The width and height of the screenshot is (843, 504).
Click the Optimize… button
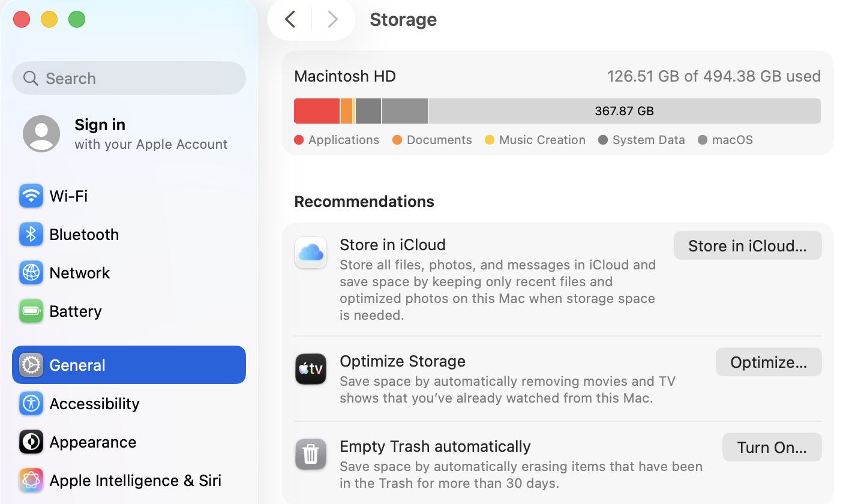(769, 362)
